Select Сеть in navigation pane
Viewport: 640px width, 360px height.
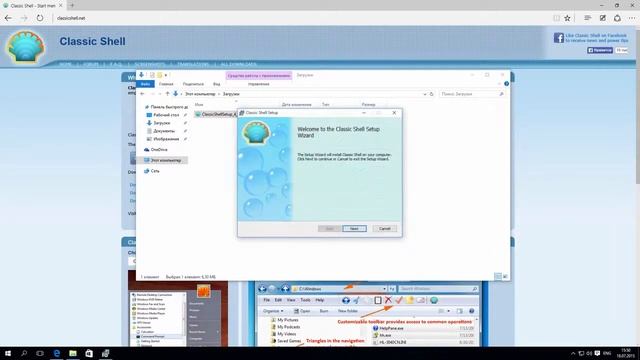pos(152,171)
